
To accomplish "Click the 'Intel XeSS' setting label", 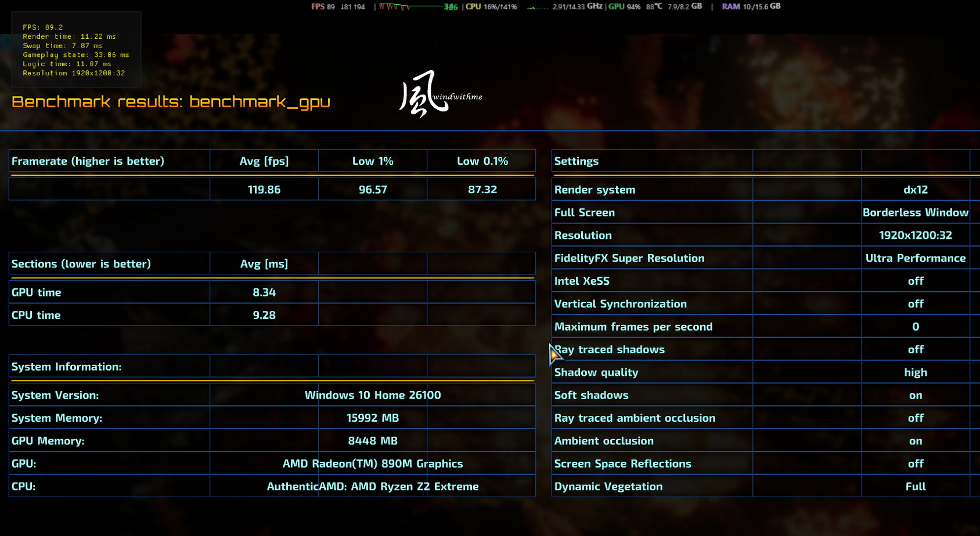I will pyautogui.click(x=582, y=281).
